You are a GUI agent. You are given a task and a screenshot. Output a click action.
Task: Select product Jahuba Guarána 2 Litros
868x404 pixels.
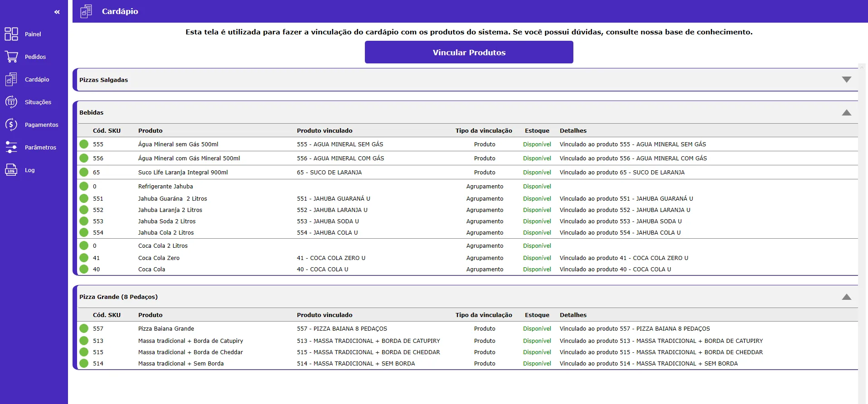(173, 198)
